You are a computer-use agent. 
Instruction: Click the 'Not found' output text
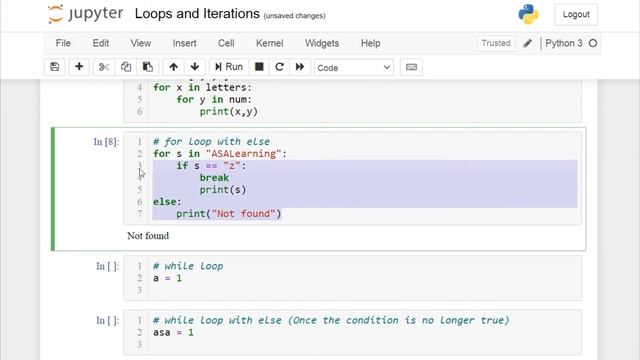click(x=148, y=236)
